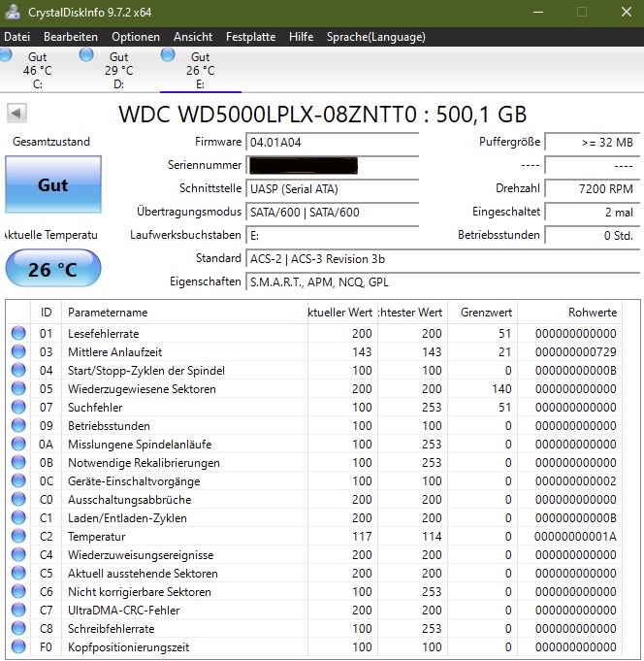Open the Festplatte menu

tap(250, 37)
